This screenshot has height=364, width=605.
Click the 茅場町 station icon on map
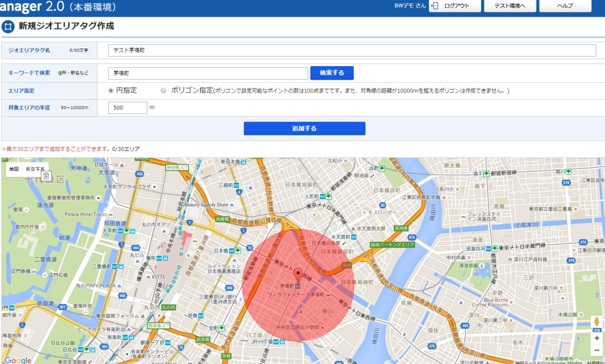[x=298, y=286]
